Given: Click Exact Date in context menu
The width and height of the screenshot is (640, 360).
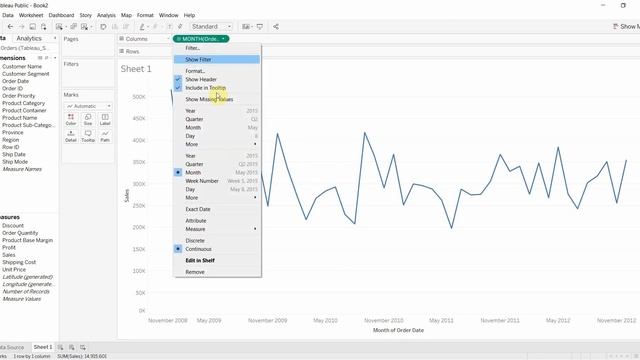Looking at the screenshot, I should pos(217,209).
